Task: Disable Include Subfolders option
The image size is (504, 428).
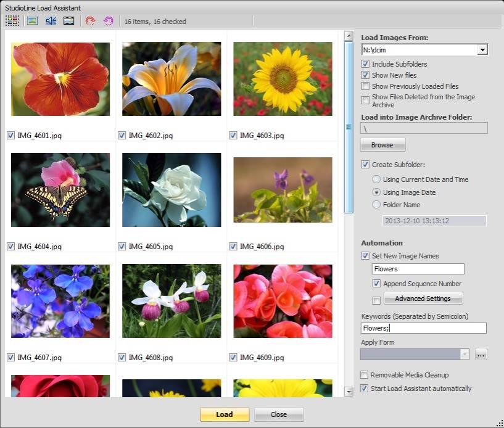Action: point(365,64)
